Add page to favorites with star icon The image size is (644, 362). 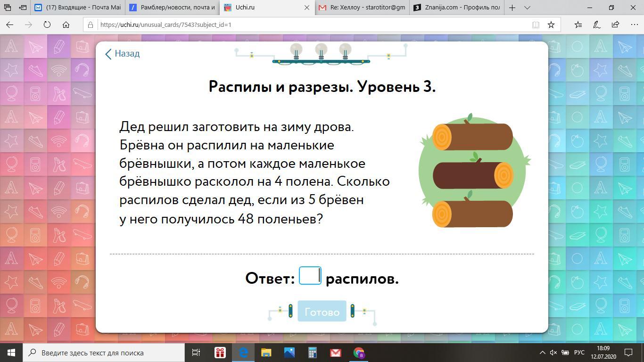tap(551, 25)
